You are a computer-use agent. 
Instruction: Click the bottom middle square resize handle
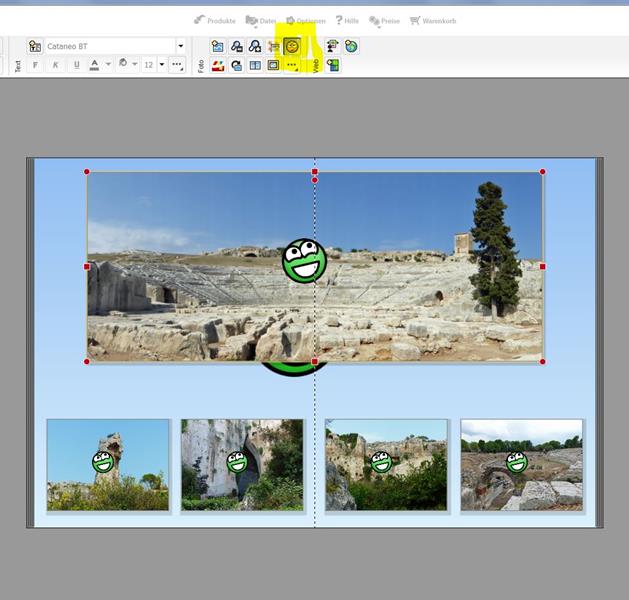tap(315, 362)
